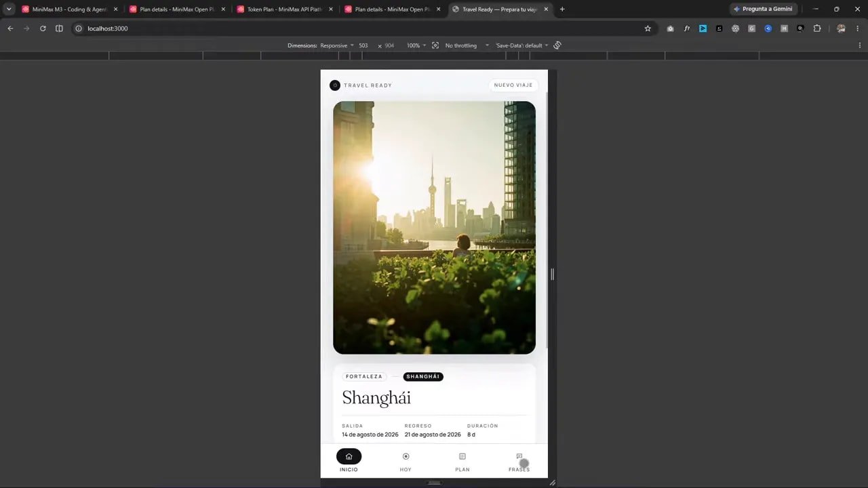Open the Chrome profile avatar
The image size is (868, 488).
[842, 28]
